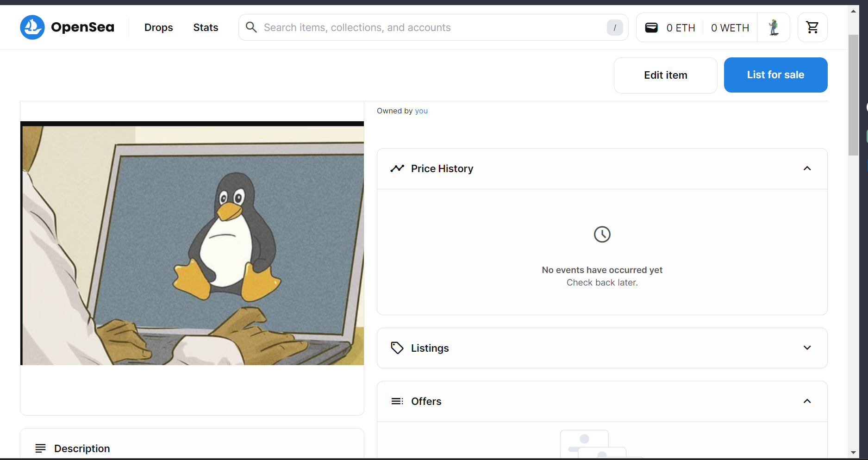Open the owner profile link "you"
Image resolution: width=868 pixels, height=460 pixels.
(x=421, y=111)
